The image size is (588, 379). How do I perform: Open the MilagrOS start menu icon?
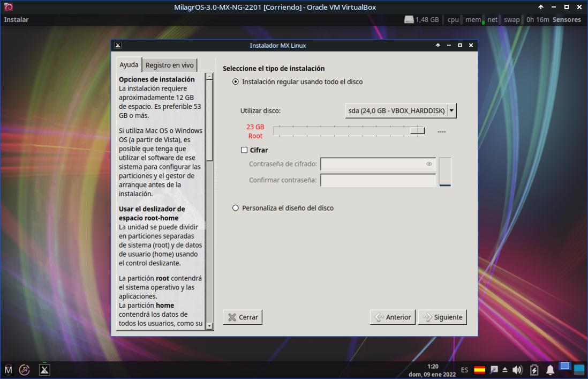(x=9, y=369)
